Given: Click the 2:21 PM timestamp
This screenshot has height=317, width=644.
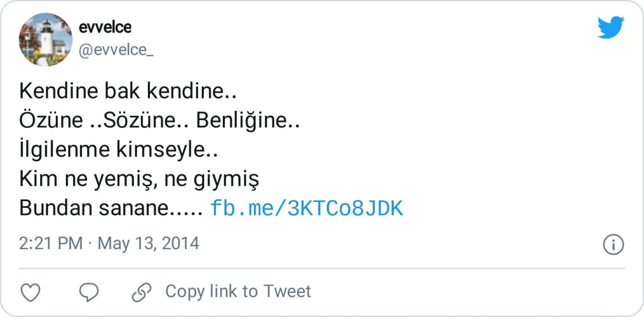Looking at the screenshot, I should pos(50,244).
